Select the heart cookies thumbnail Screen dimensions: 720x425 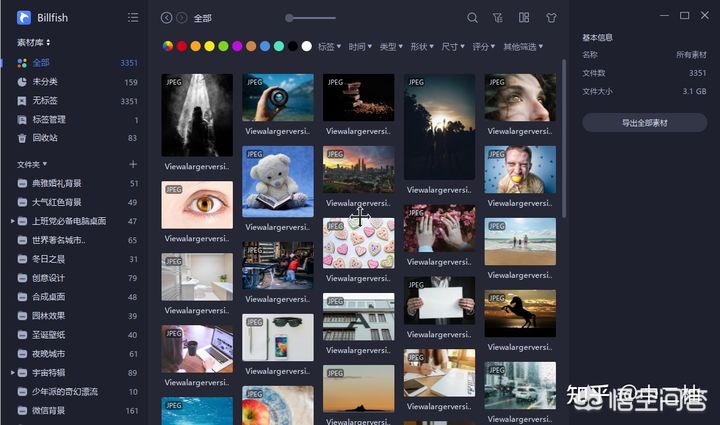point(359,243)
